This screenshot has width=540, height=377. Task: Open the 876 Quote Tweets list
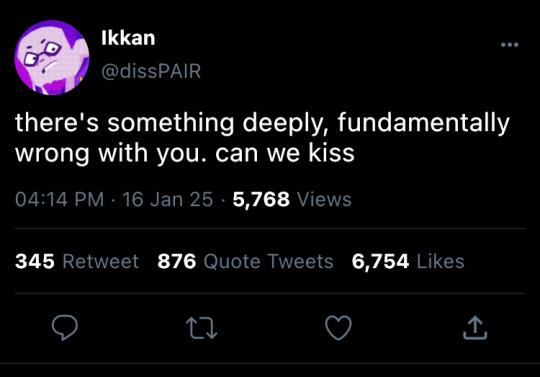pyautogui.click(x=245, y=261)
